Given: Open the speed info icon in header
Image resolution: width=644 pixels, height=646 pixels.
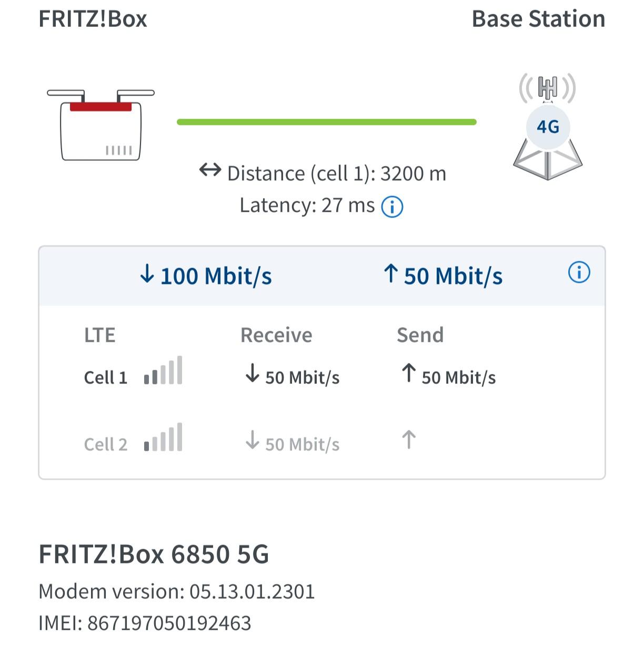Looking at the screenshot, I should (579, 273).
